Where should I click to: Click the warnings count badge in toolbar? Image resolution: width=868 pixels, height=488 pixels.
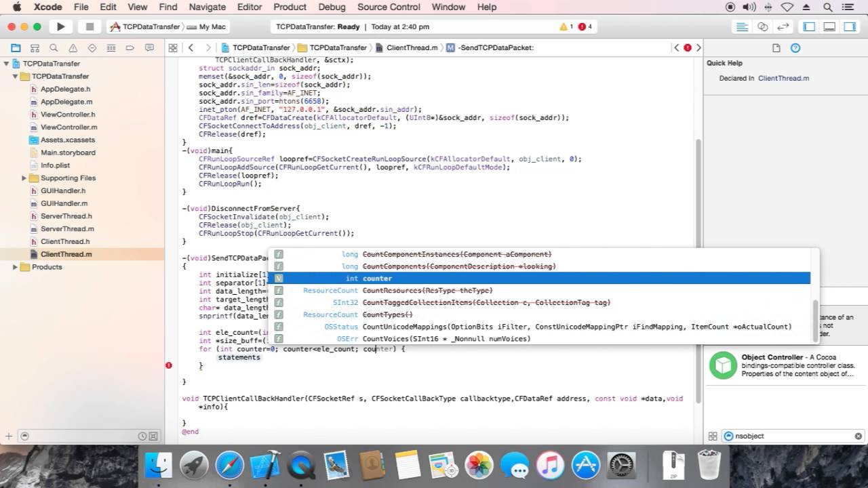pyautogui.click(x=566, y=26)
